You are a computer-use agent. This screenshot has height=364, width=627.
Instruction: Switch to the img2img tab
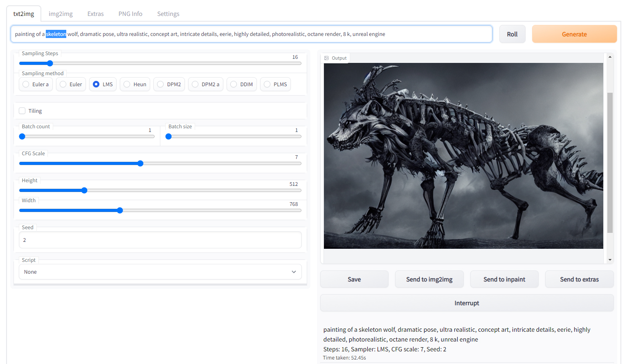pos(61,14)
